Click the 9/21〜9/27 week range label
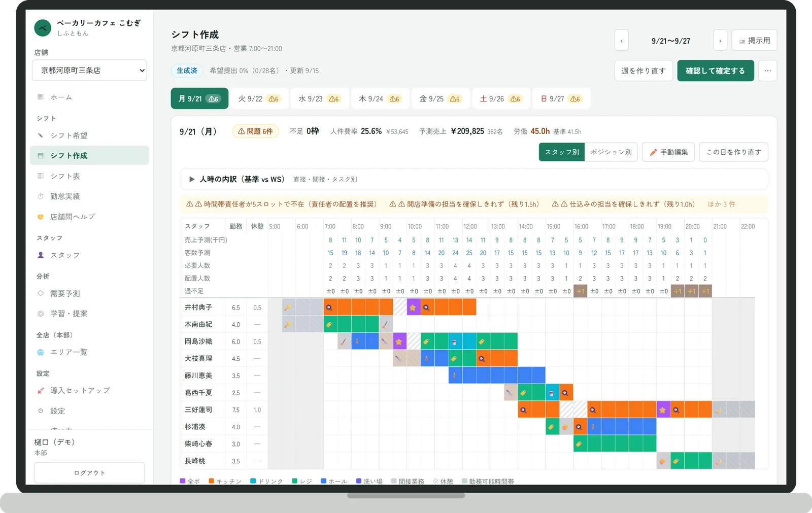This screenshot has height=513, width=812. point(671,41)
